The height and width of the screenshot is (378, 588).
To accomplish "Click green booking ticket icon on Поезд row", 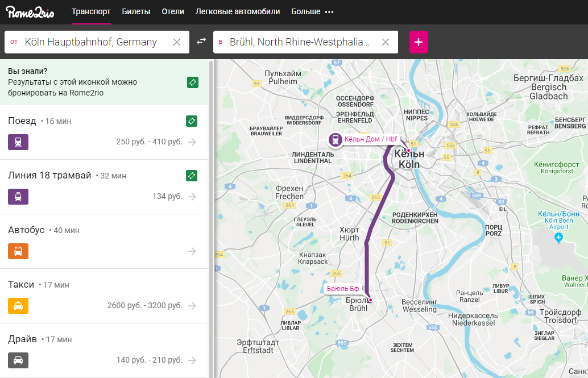I will tap(192, 121).
